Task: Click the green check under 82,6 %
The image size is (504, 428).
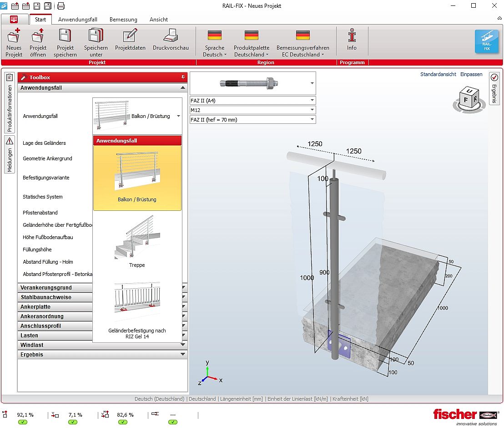Action: (x=123, y=422)
